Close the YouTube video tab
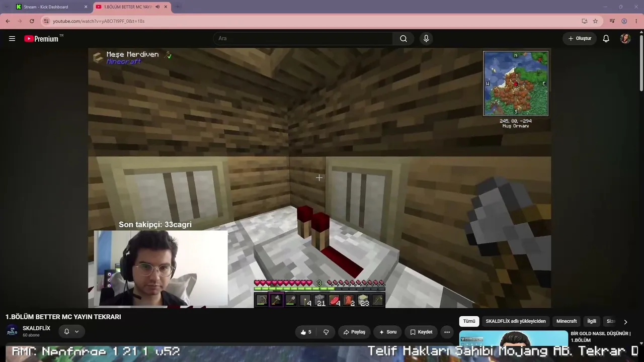Image resolution: width=644 pixels, height=362 pixels. pos(166,7)
